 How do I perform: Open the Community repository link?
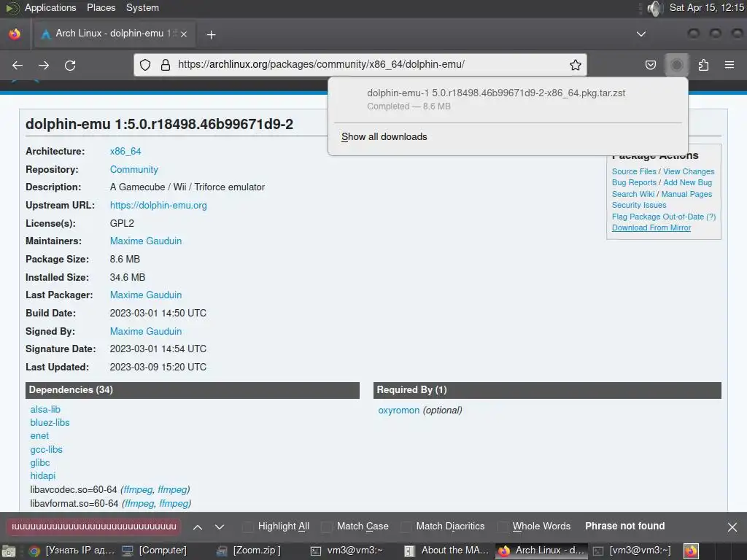tap(134, 169)
